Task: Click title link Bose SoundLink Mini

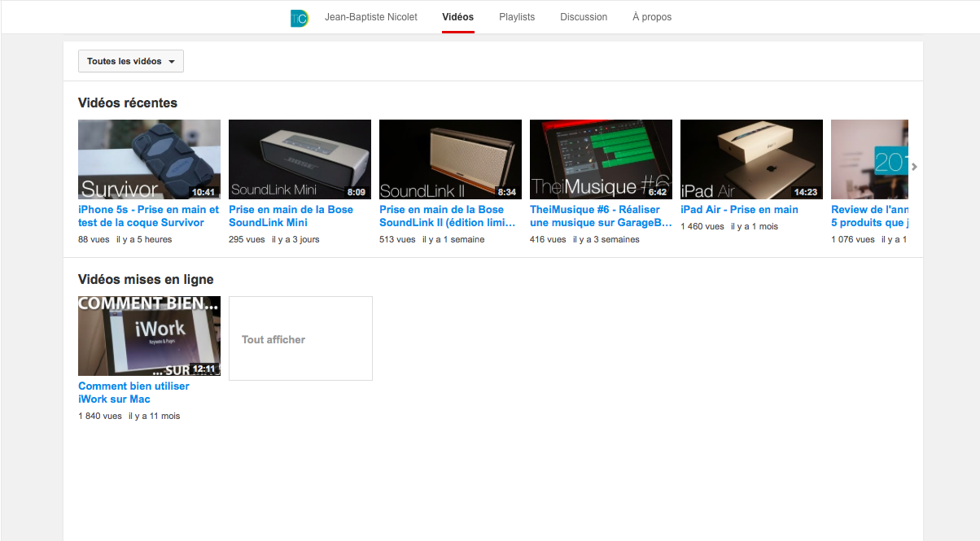Action: pos(291,216)
